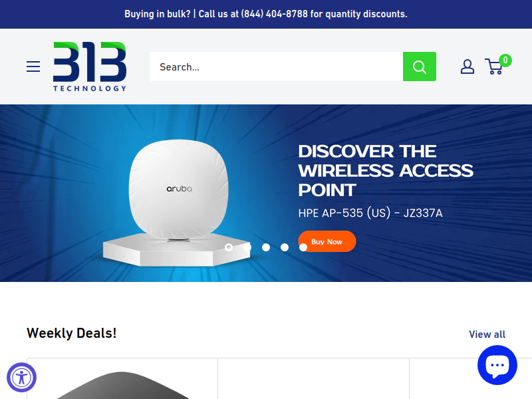The height and width of the screenshot is (399, 532).
Task: Click the cart item count badge
Action: tap(505, 61)
